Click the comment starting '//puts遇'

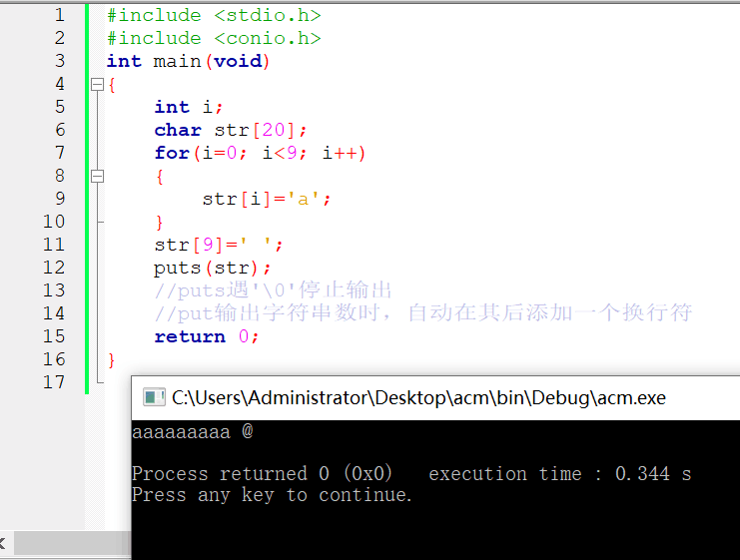pos(274,290)
